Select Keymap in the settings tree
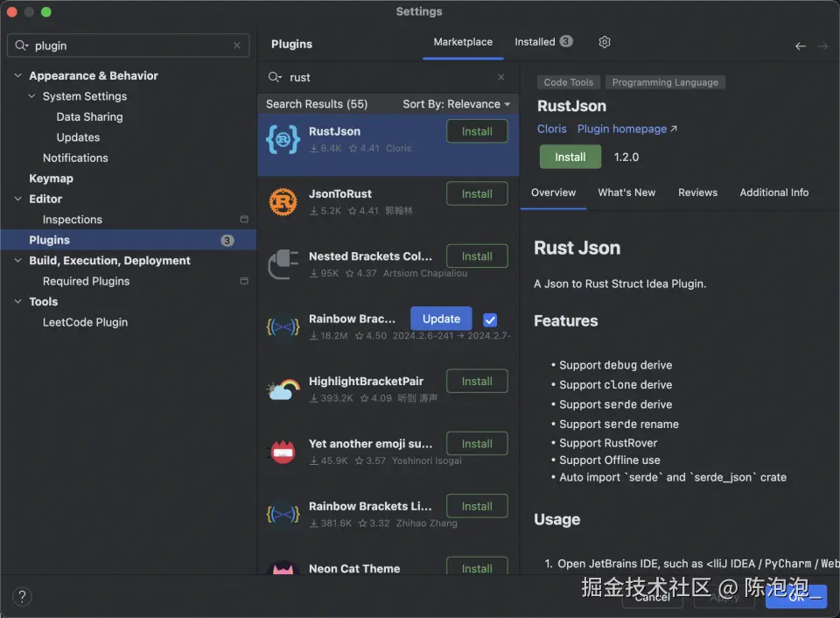This screenshot has height=618, width=840. click(51, 179)
